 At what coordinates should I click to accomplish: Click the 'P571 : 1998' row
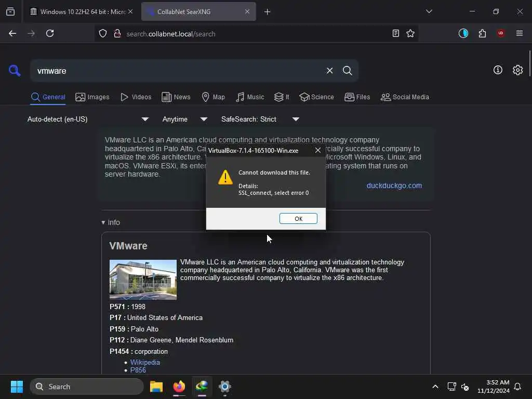point(128,307)
